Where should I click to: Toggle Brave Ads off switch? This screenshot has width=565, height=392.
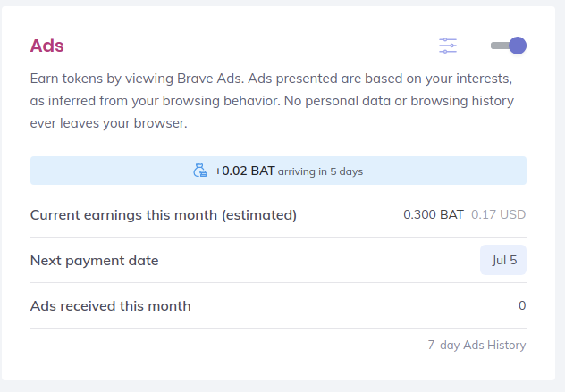coord(509,46)
